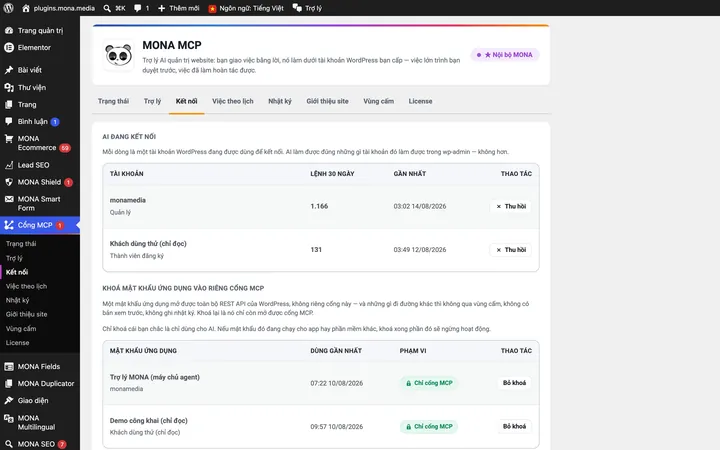This screenshot has width=720, height=450.
Task: Open Vùng cấm in sidebar submenu
Action: click(x=21, y=328)
